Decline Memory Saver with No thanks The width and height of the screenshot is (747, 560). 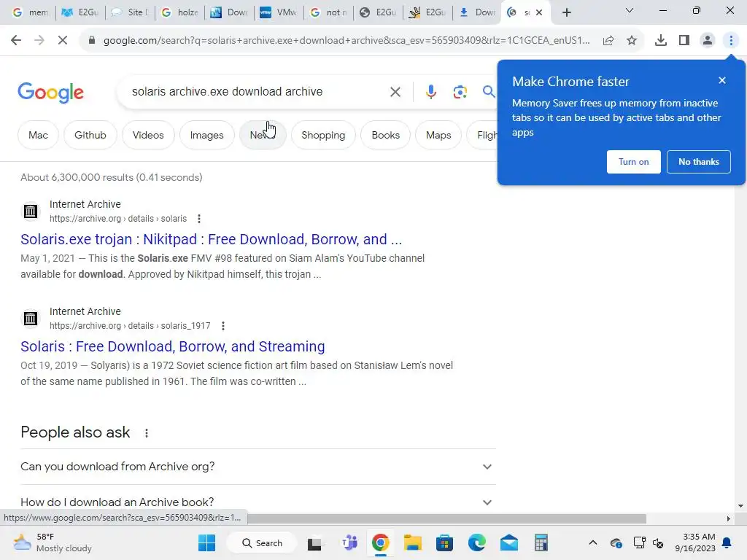698,162
